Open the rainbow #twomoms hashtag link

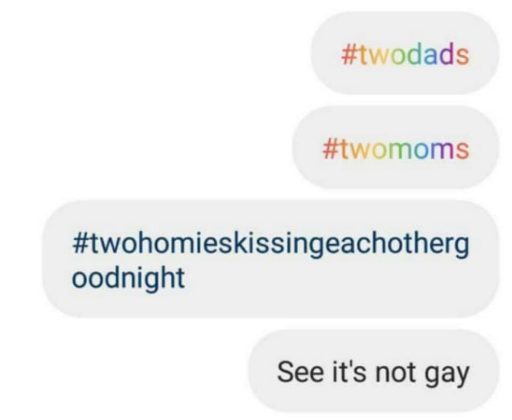(x=395, y=149)
